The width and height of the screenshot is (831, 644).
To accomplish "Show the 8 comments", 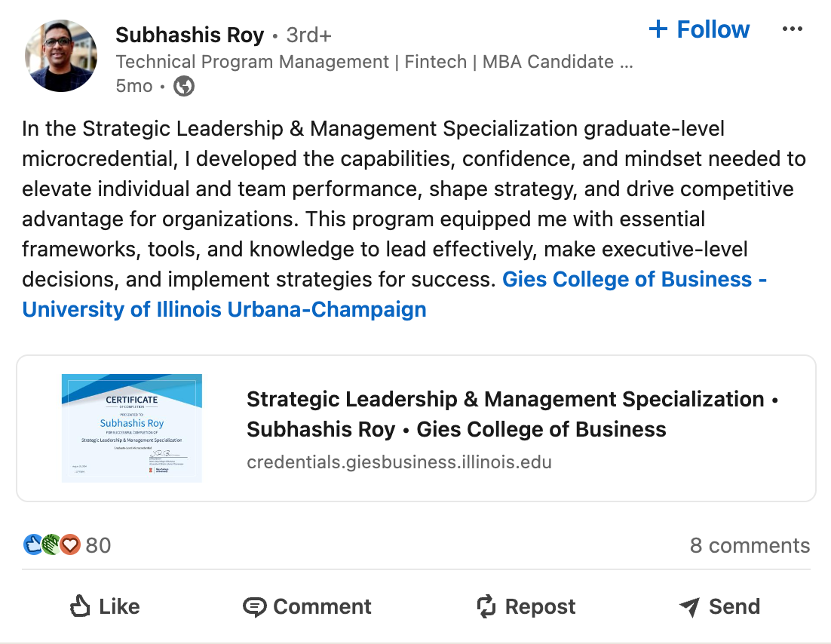I will pyautogui.click(x=750, y=545).
